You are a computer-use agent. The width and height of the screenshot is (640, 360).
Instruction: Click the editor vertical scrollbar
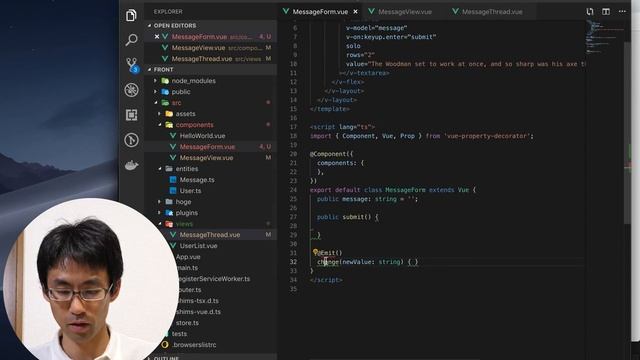pos(627,133)
